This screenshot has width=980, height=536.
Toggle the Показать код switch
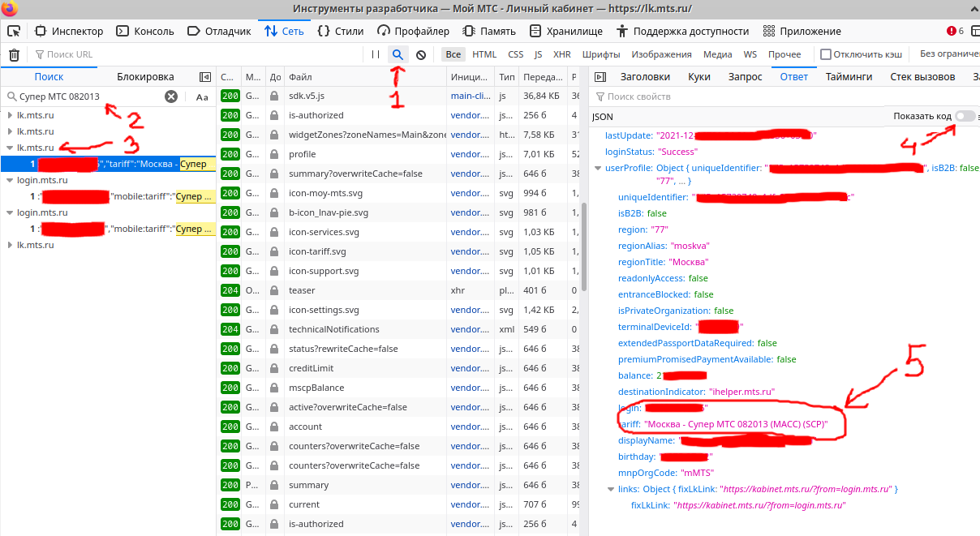(x=965, y=117)
